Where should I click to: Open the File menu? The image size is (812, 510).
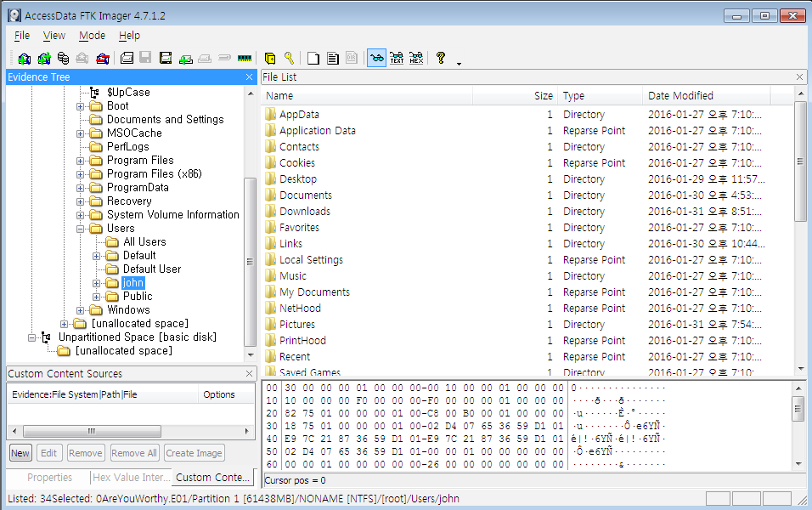22,35
